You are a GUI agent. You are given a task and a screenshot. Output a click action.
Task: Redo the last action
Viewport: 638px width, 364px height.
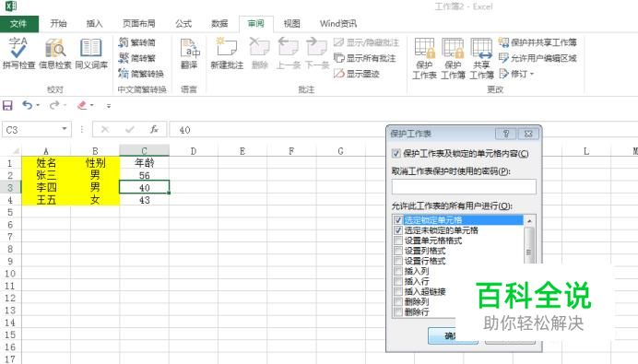click(53, 105)
